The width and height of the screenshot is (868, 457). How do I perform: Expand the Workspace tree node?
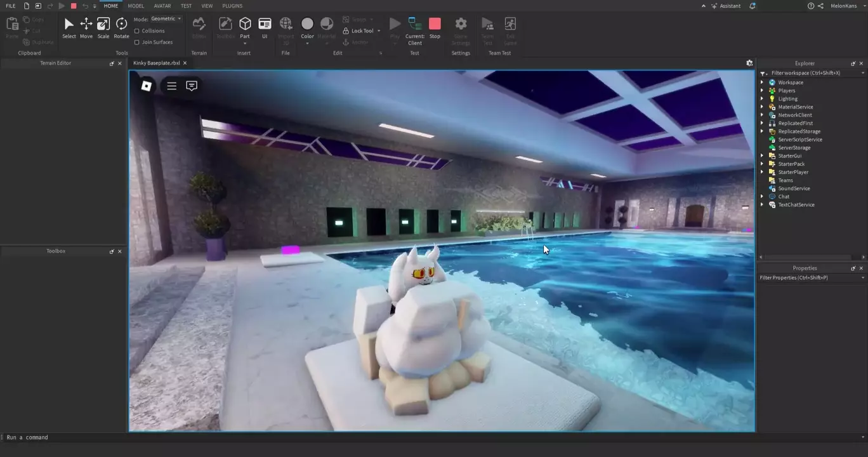click(762, 83)
